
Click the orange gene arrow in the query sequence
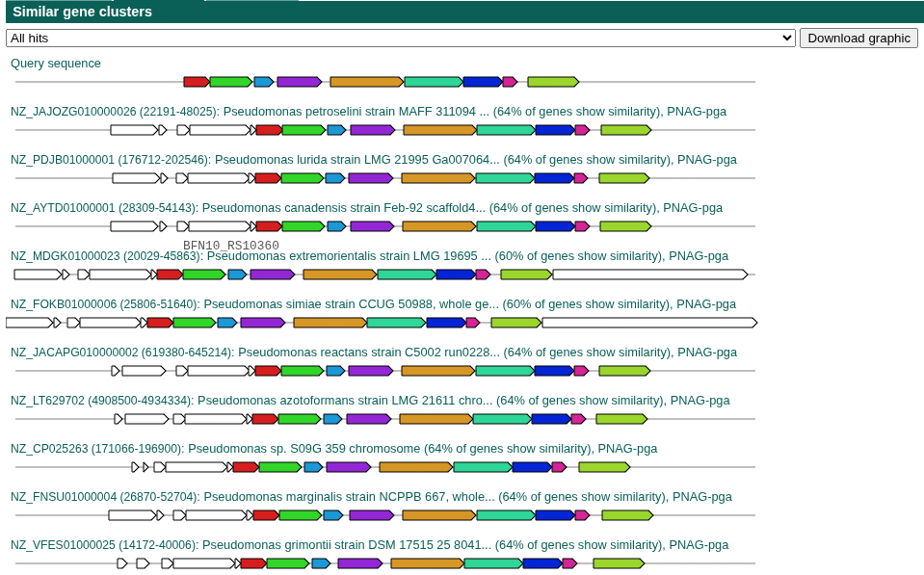pos(366,82)
